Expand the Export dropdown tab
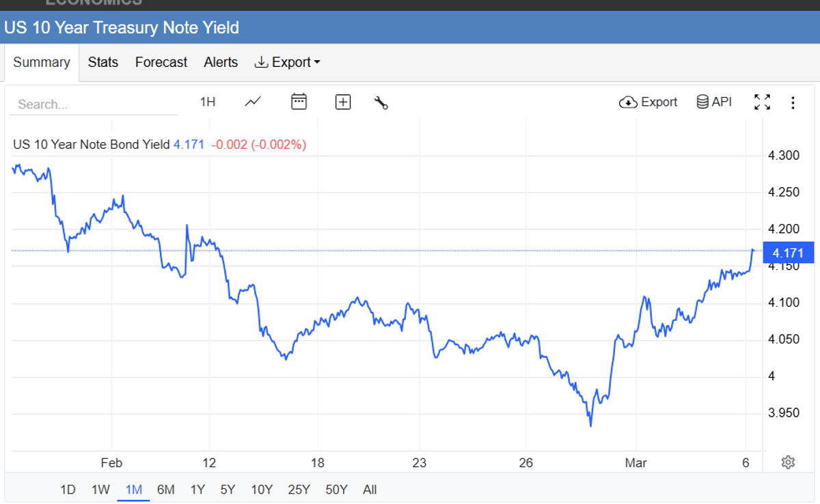This screenshot has height=504, width=820. [x=287, y=62]
